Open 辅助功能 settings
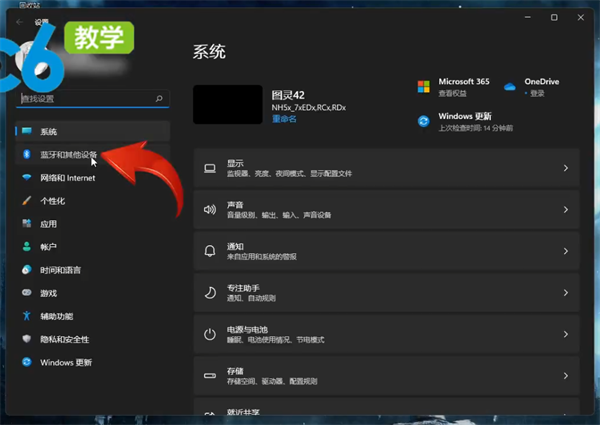This screenshot has width=600, height=425. [x=93, y=316]
